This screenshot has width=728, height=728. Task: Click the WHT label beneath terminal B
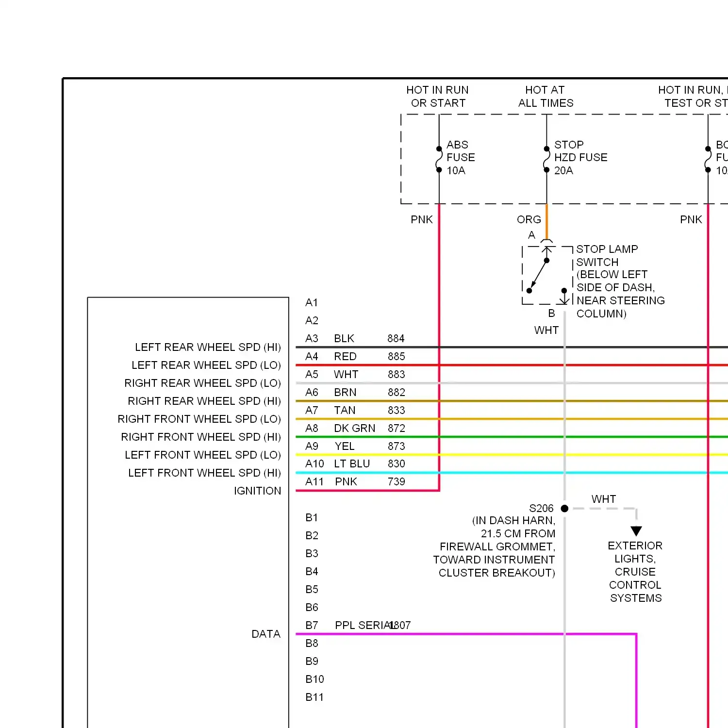(x=546, y=330)
